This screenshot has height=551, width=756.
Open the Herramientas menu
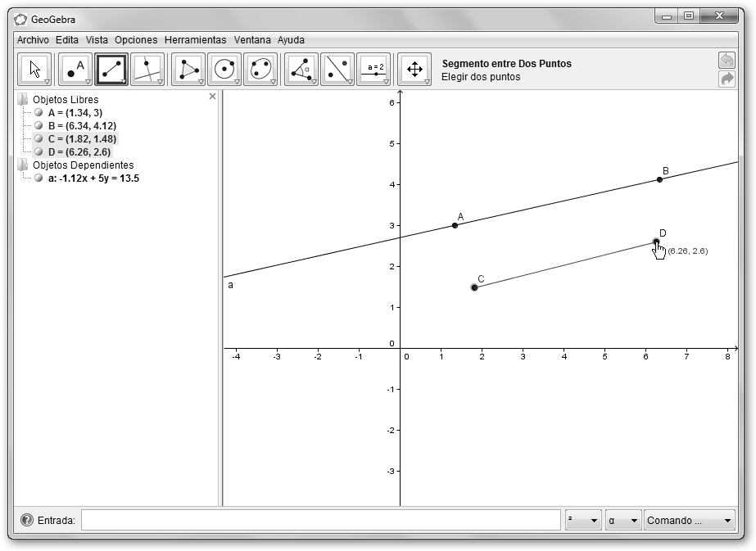coord(195,39)
